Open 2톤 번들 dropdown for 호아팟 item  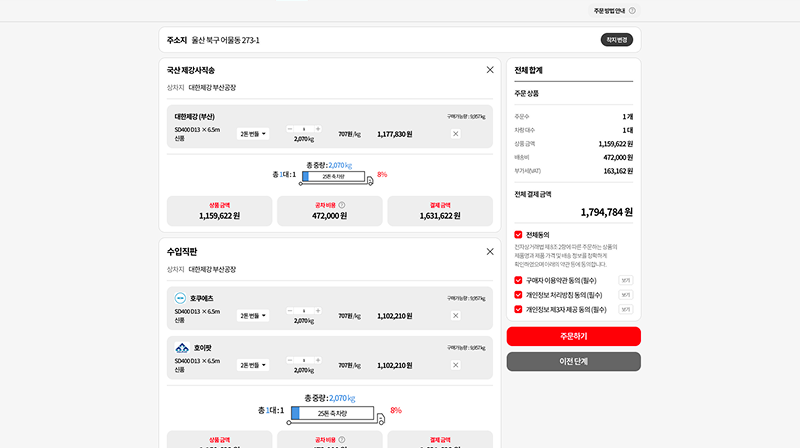click(253, 365)
